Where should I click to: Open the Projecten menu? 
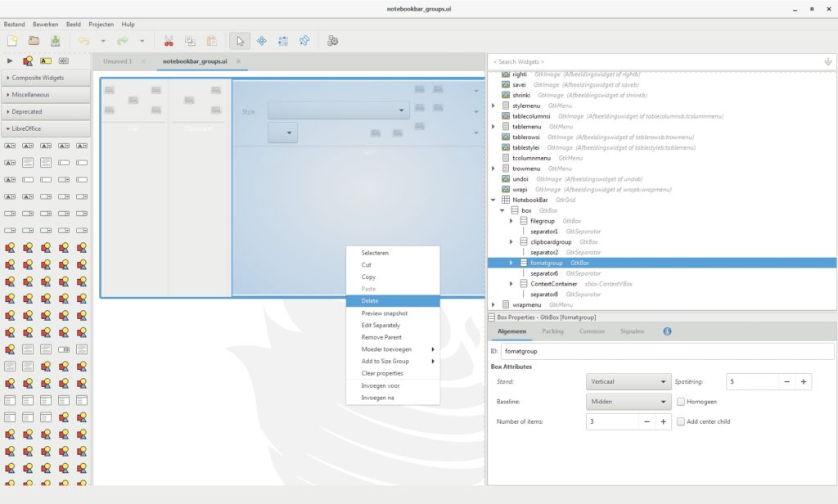click(x=100, y=24)
